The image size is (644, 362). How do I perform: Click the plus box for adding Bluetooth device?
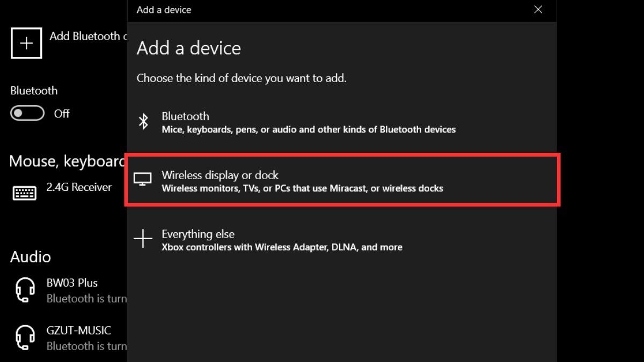[x=26, y=43]
